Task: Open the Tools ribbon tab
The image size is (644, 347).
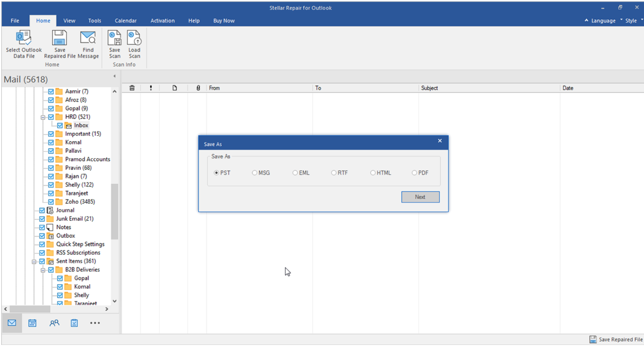Action: coord(95,21)
